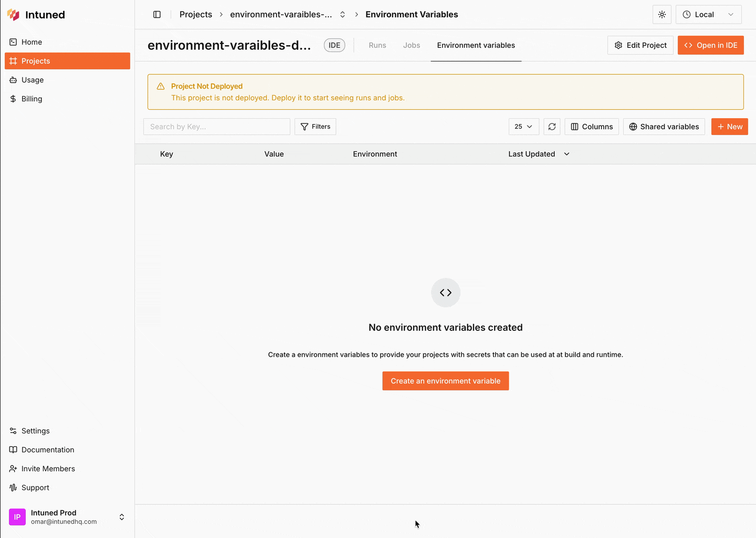Click the Search by Key input field
This screenshot has height=538, width=756.
(217, 127)
